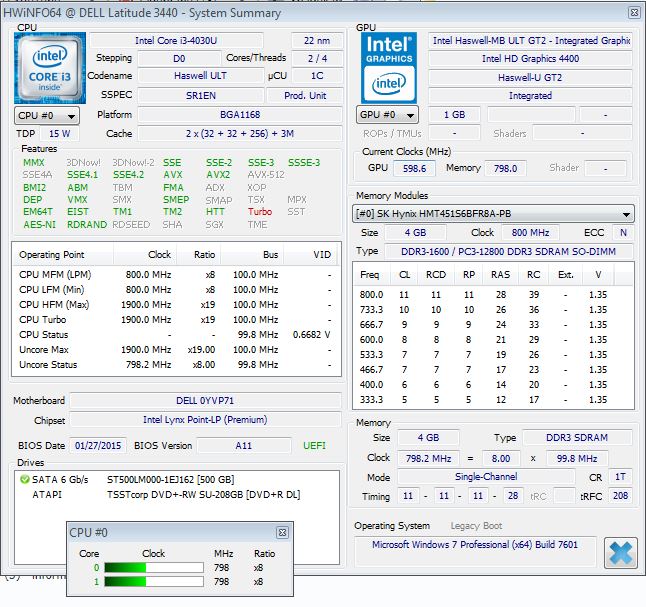Click the 'DDR3-1600 / PC3-12800' type field
The width and height of the screenshot is (646, 607).
pyautogui.click(x=508, y=251)
